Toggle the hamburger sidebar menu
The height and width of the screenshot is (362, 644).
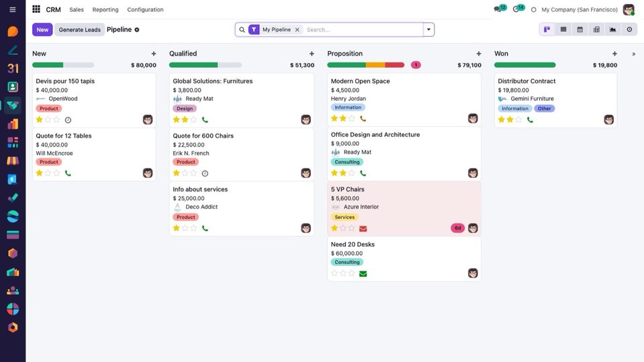[13, 9]
